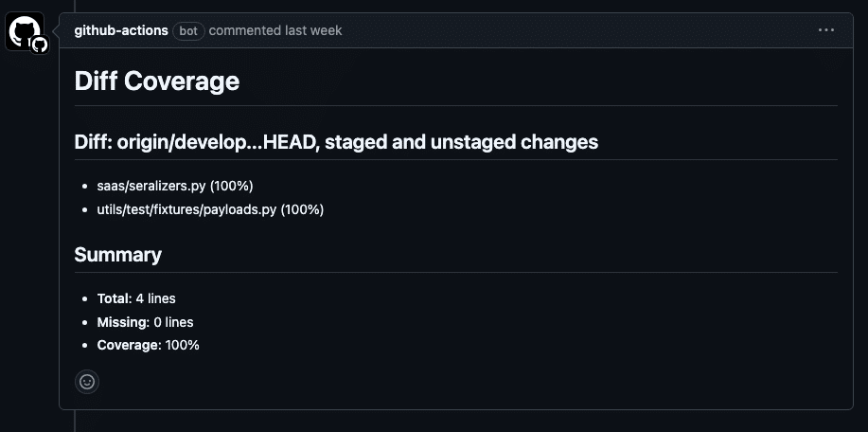
Task: Click the "Total: 4 lines" item
Action: [136, 298]
